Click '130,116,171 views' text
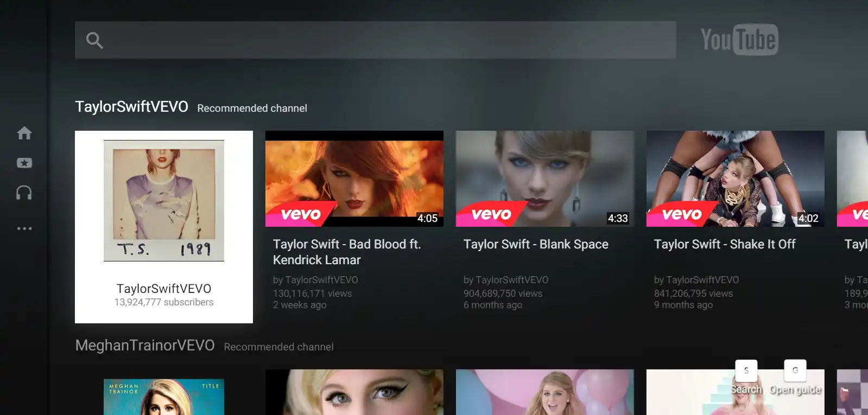 [313, 293]
